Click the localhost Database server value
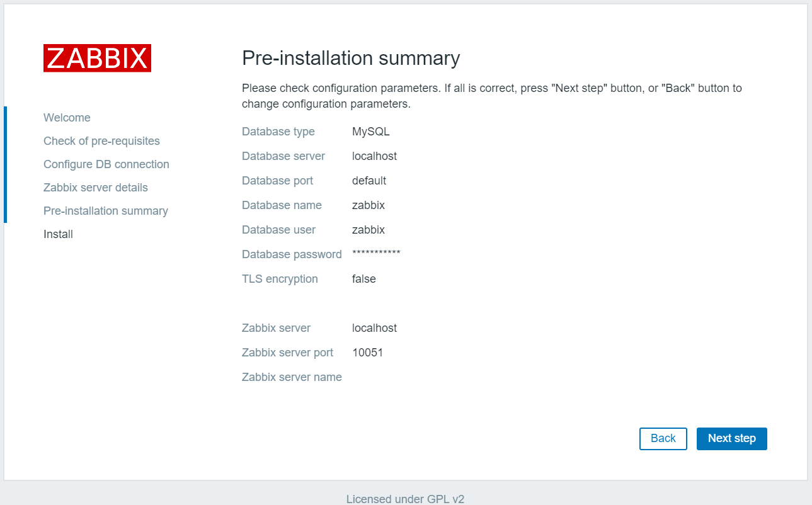The width and height of the screenshot is (812, 505). pyautogui.click(x=374, y=156)
